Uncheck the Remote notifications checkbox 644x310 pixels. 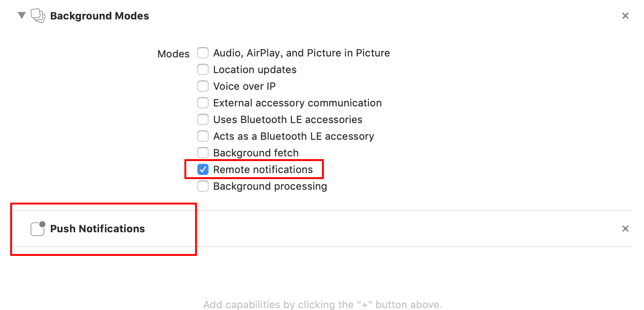[203, 169]
